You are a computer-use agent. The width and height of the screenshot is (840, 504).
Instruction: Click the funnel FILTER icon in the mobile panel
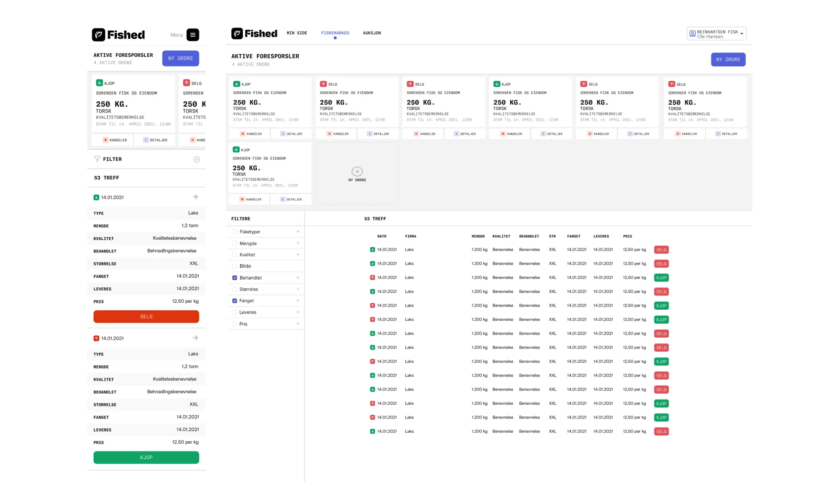(97, 159)
